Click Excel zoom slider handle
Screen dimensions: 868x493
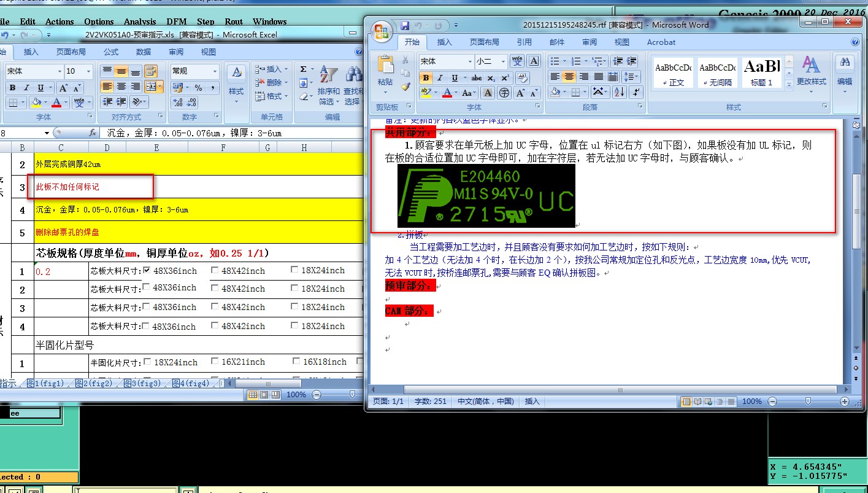[x=352, y=394]
